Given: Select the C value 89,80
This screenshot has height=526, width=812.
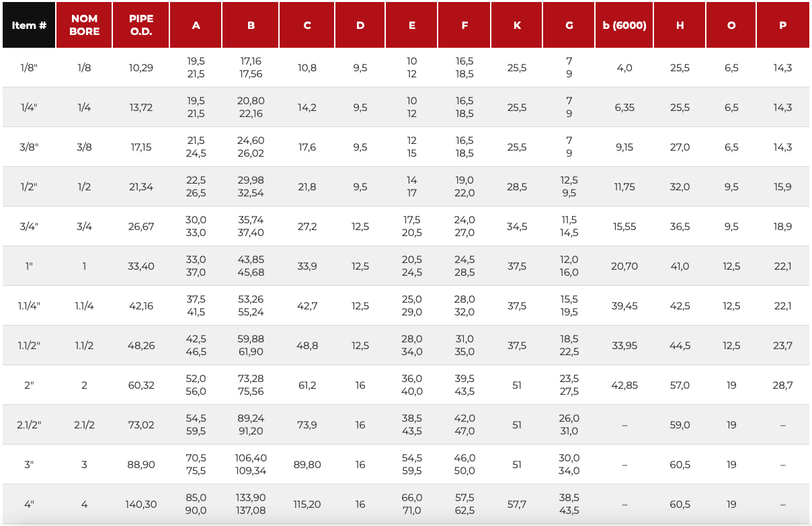Looking at the screenshot, I should tap(307, 464).
